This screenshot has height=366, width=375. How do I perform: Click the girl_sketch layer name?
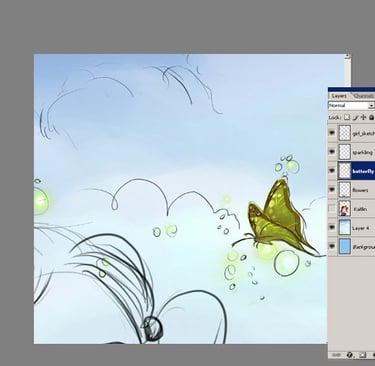(x=364, y=133)
